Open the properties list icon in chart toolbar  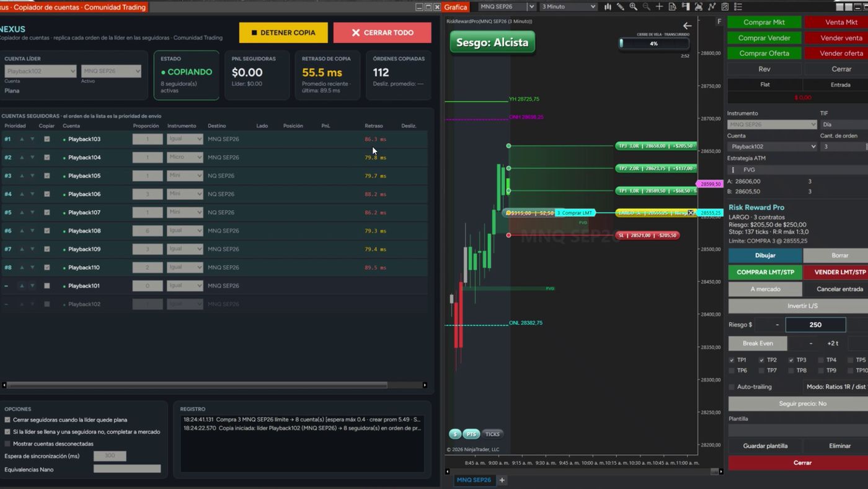[x=738, y=7]
